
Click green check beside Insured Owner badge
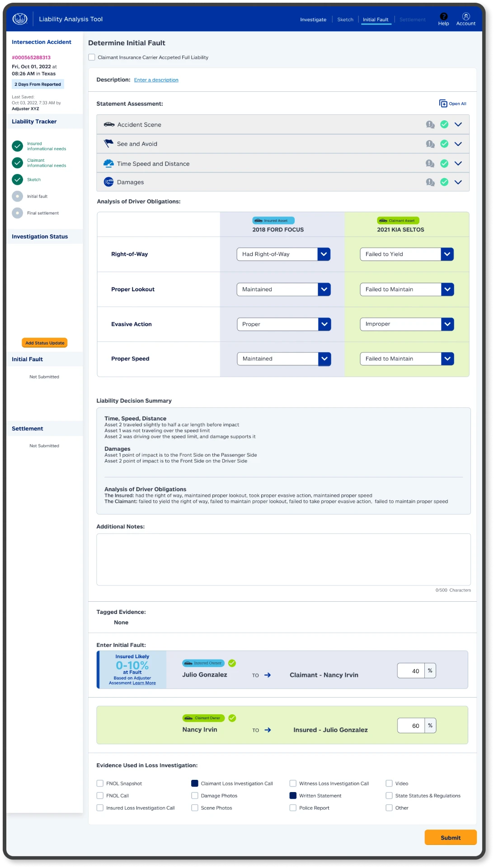232,663
